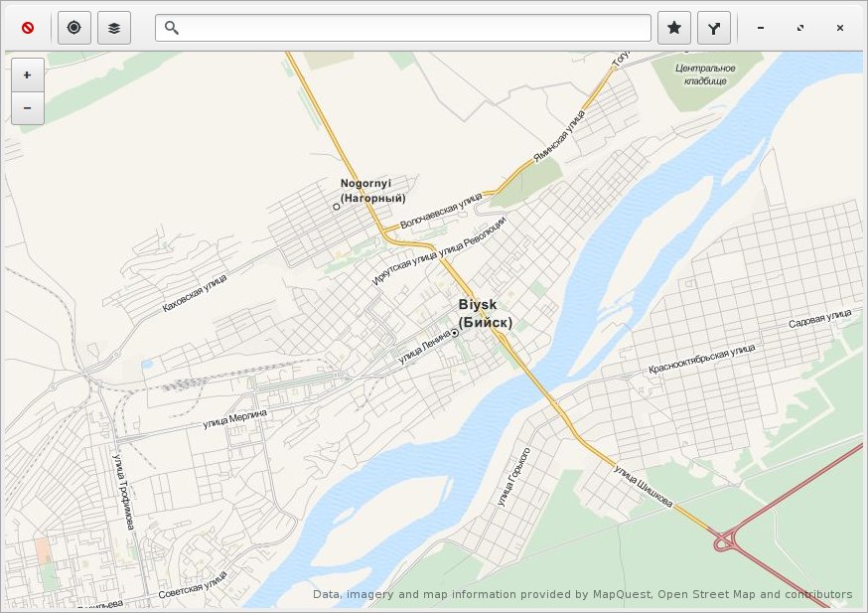Zoom in with the plus button

(x=28, y=76)
